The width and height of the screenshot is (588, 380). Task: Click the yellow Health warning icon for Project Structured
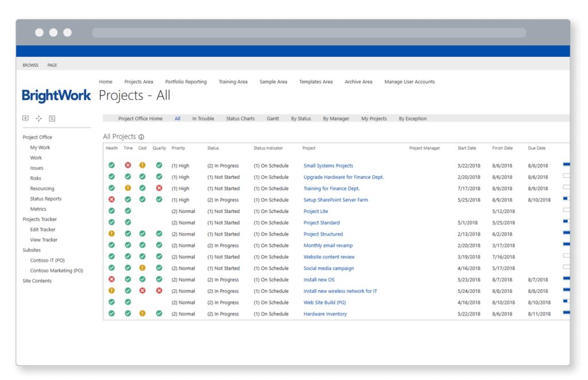(x=111, y=234)
